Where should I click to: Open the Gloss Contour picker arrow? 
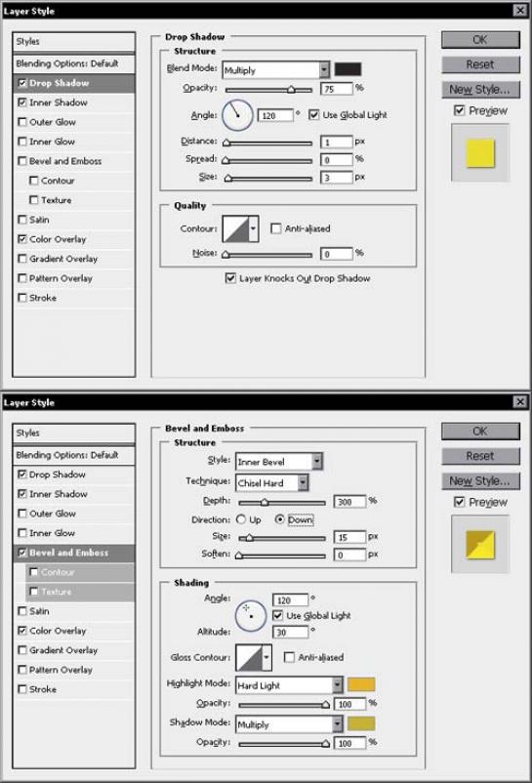pyautogui.click(x=267, y=657)
